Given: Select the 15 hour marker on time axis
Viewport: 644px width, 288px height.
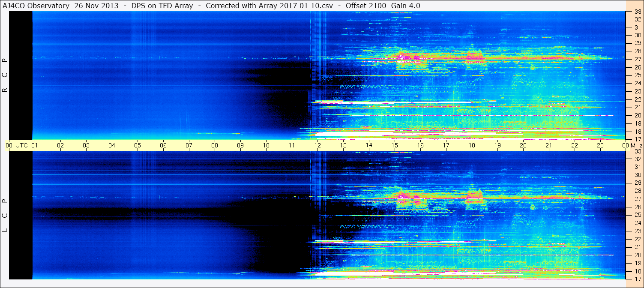Looking at the screenshot, I should point(395,145).
